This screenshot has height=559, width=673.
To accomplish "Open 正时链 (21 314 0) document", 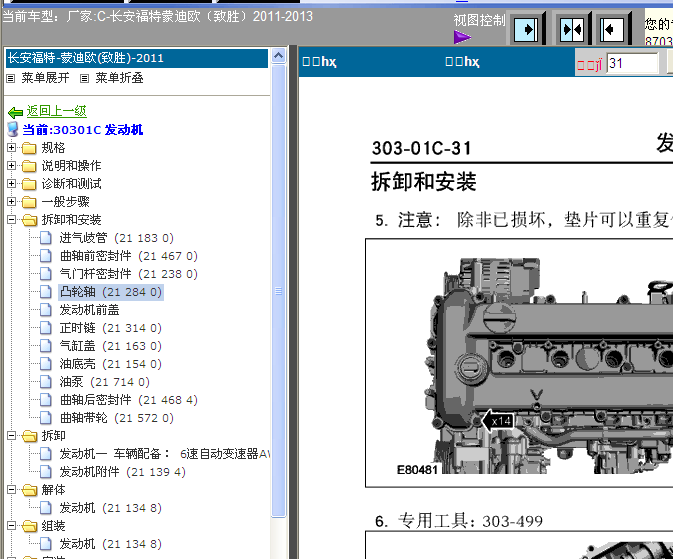I will (110, 328).
